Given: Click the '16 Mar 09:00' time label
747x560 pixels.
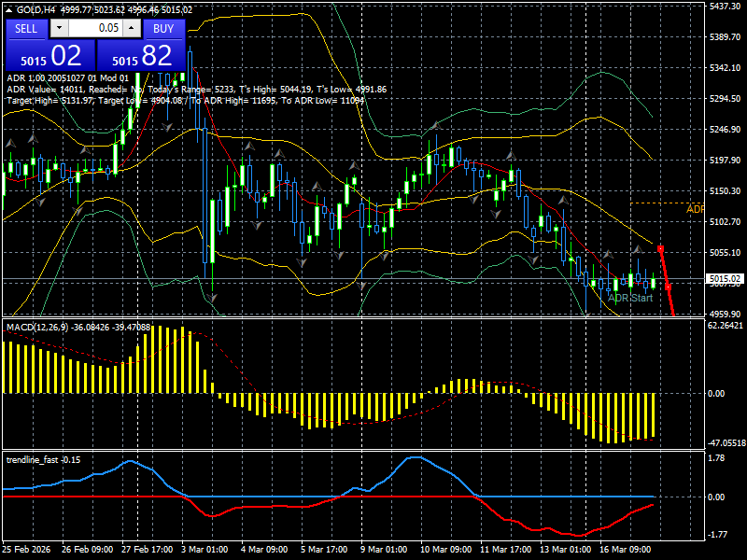Looking at the screenshot, I should [625, 550].
